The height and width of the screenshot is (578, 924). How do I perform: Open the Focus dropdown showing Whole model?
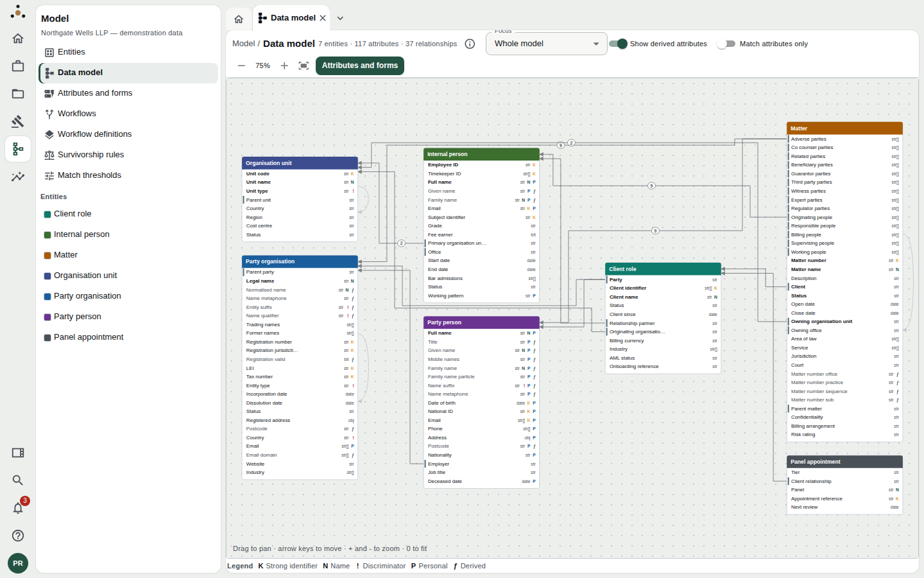click(547, 44)
